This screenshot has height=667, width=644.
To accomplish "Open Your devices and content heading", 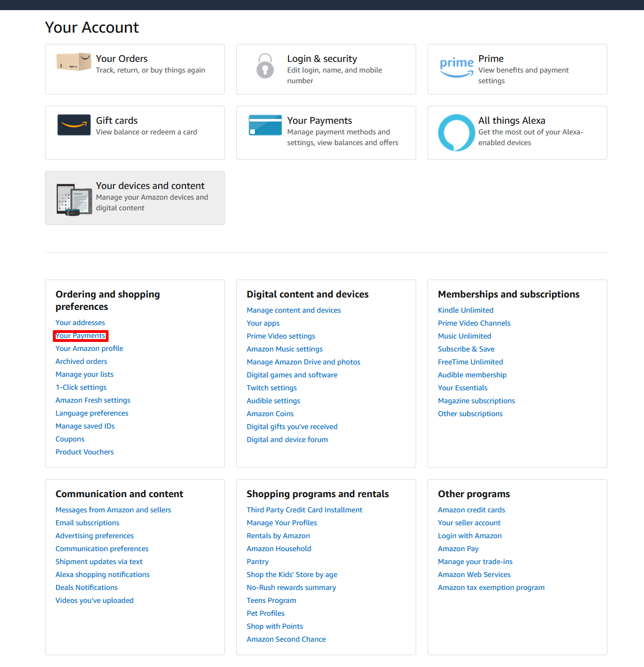I will tap(150, 186).
